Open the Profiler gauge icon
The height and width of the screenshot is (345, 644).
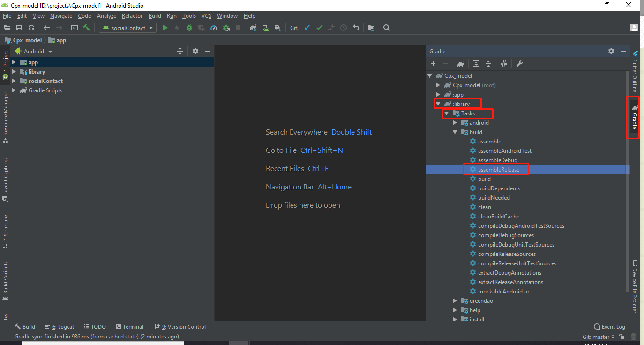coord(214,28)
